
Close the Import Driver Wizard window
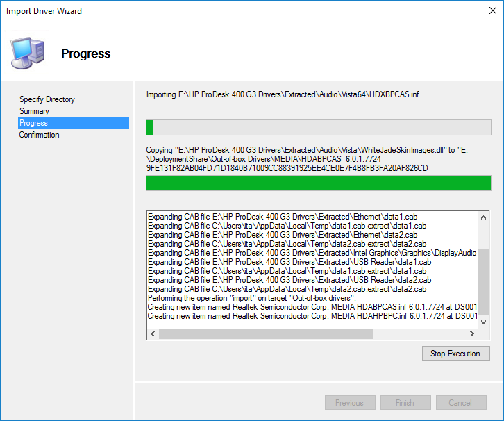[x=487, y=11]
